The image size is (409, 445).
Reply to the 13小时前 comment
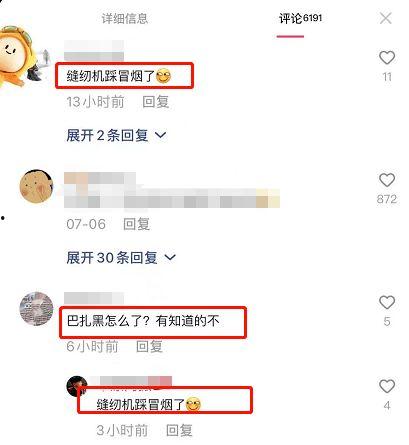coord(156,102)
